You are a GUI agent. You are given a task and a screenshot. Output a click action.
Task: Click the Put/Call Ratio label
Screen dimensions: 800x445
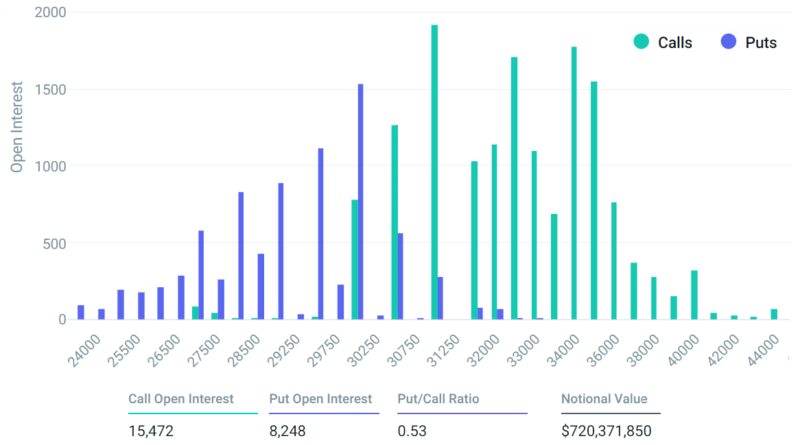pos(438,399)
